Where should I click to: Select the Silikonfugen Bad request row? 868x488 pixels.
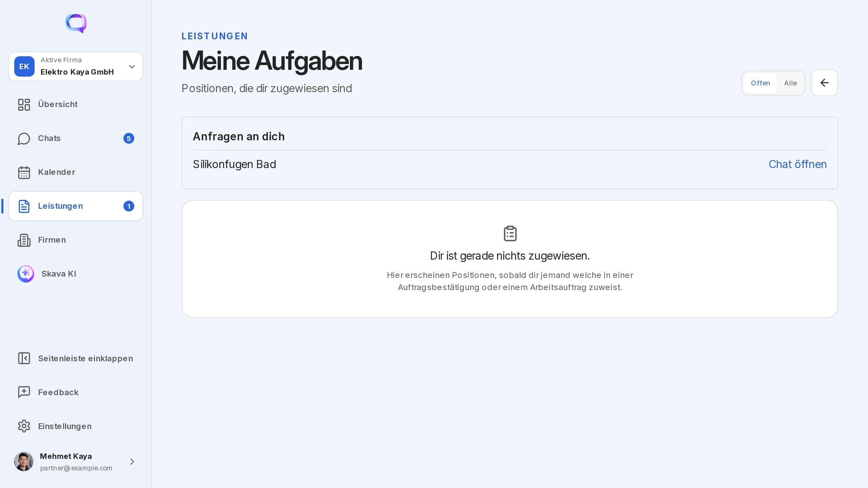[510, 164]
